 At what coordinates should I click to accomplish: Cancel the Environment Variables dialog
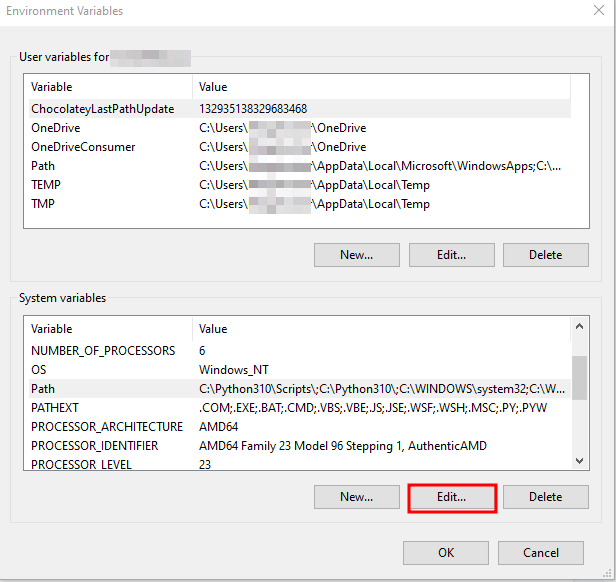click(x=540, y=553)
